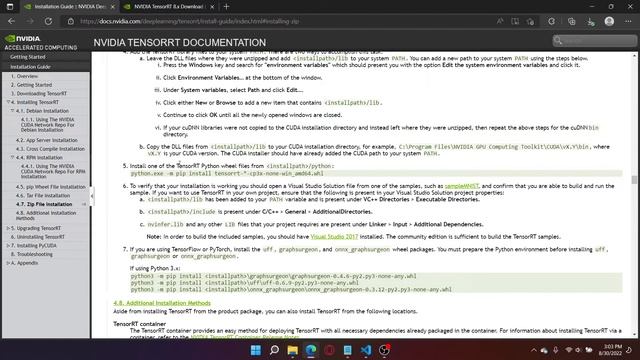Image resolution: width=640 pixels, height=360 pixels.
Task: Expand the A. Appendix arrow
Action: (8, 263)
